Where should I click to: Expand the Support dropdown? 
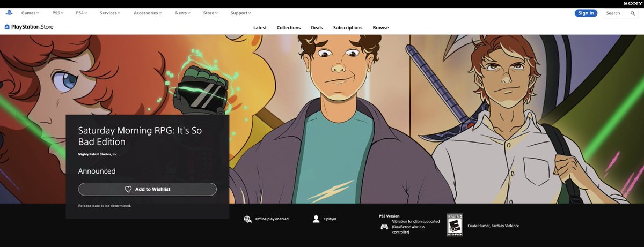pyautogui.click(x=240, y=13)
